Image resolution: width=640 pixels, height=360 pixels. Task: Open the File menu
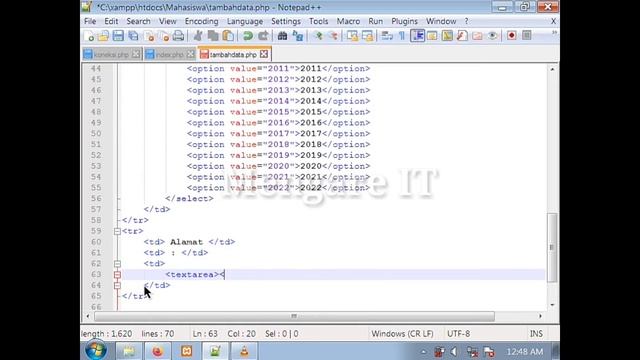[x=90, y=21]
